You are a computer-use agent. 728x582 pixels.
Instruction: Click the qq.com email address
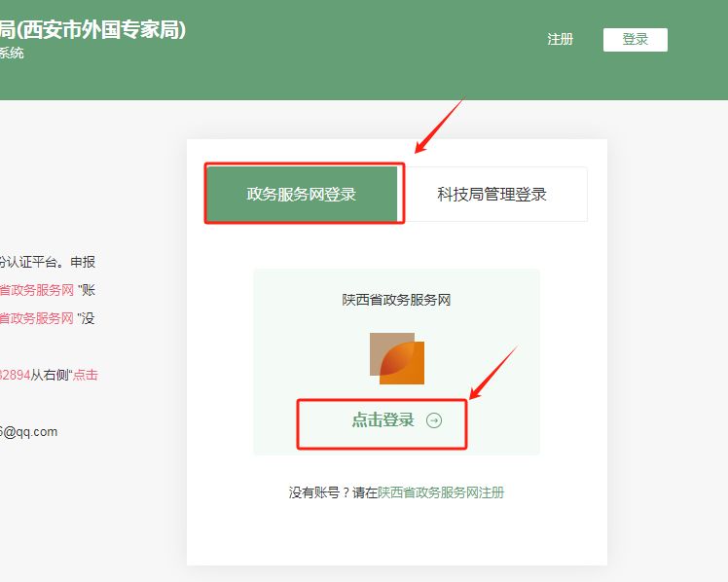click(x=29, y=432)
